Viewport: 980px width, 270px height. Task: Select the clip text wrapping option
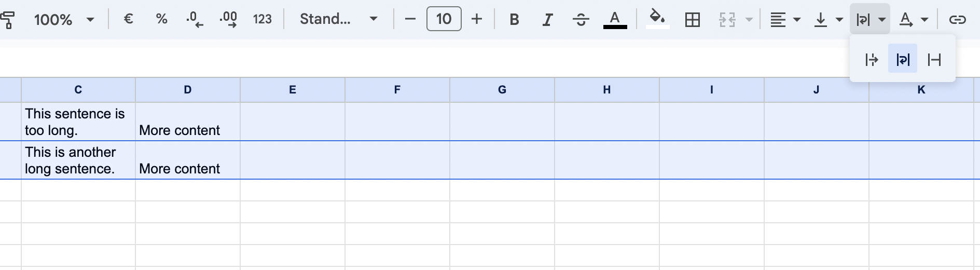934,60
